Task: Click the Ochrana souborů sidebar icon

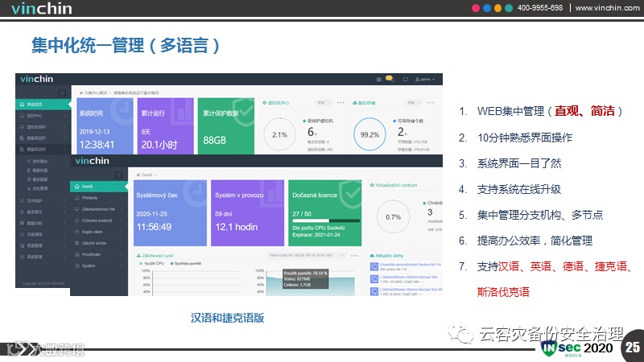Action: coord(76,220)
